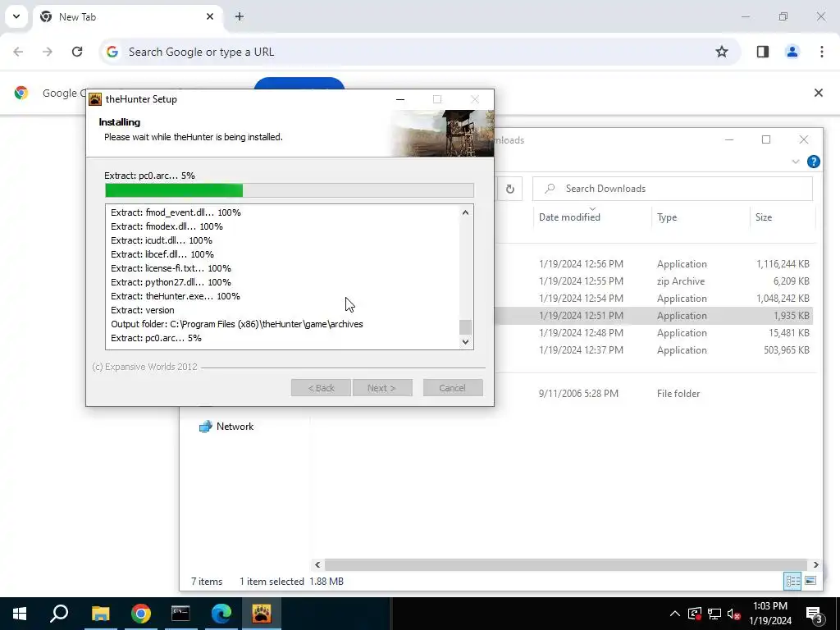Open Explorer's blue help icon

[x=813, y=162]
